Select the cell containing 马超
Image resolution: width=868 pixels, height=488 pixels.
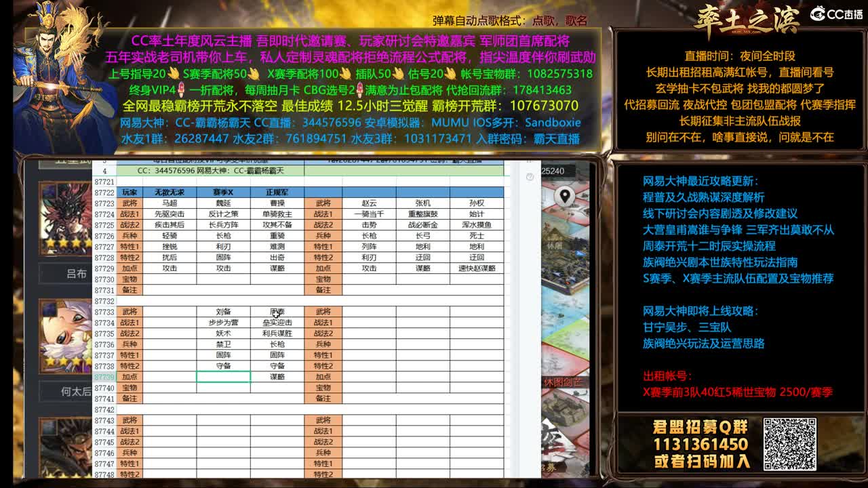coord(170,203)
